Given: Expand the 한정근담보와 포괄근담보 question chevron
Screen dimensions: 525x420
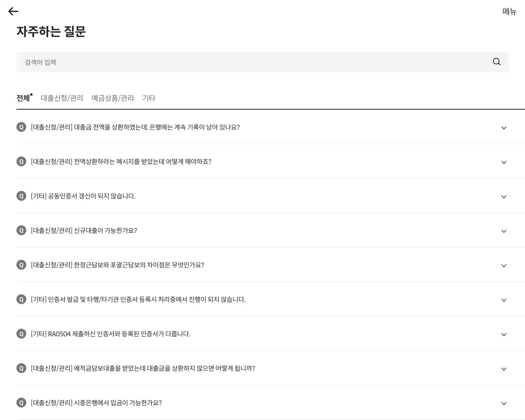Looking at the screenshot, I should 504,266.
